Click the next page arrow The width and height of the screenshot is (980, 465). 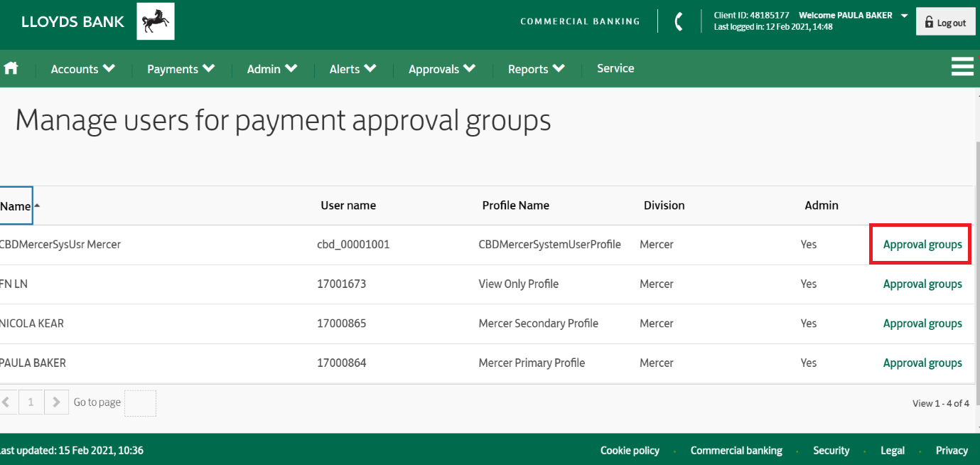57,402
